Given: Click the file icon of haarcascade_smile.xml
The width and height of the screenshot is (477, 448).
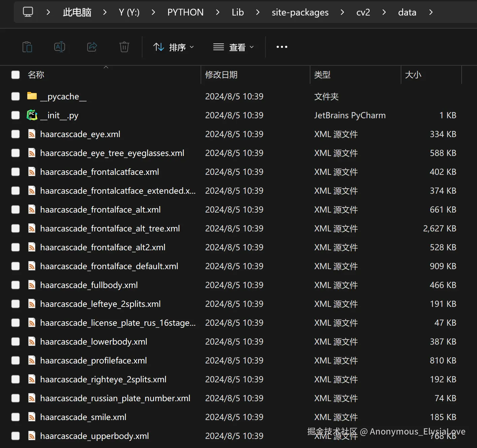Looking at the screenshot, I should [x=32, y=417].
